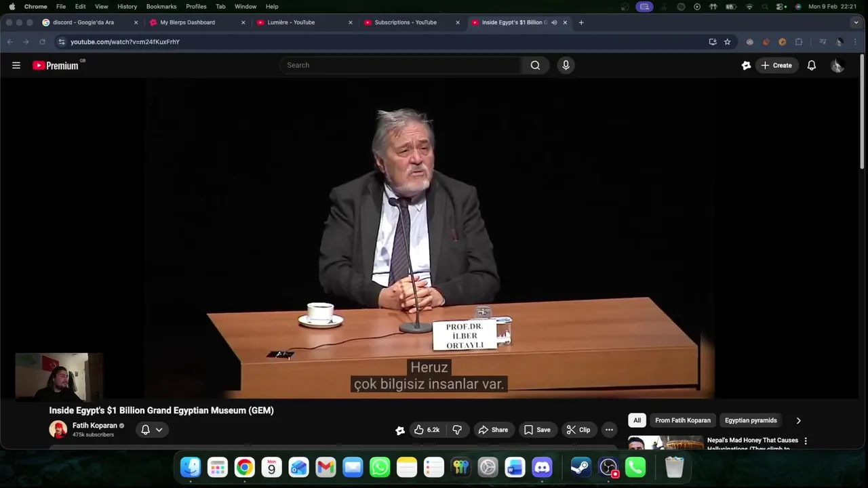
Task: Open the YouTube notifications bell
Action: pyautogui.click(x=811, y=65)
